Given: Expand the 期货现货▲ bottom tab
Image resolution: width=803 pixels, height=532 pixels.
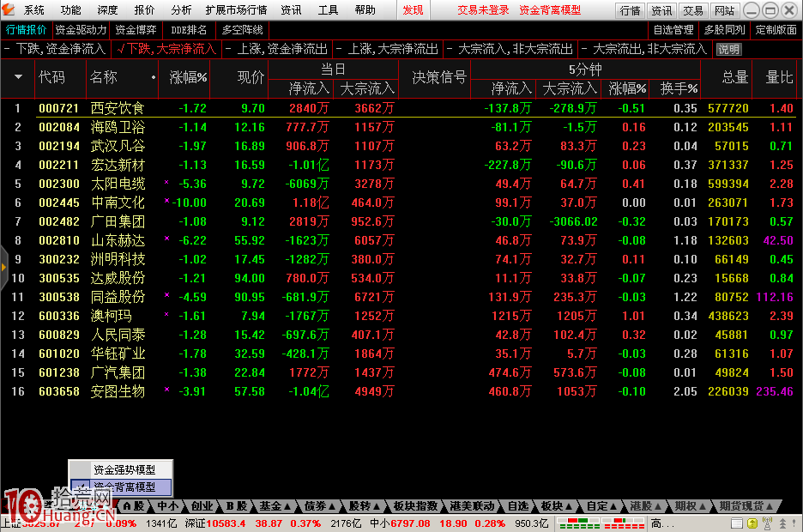Looking at the screenshot, I should tap(746, 506).
